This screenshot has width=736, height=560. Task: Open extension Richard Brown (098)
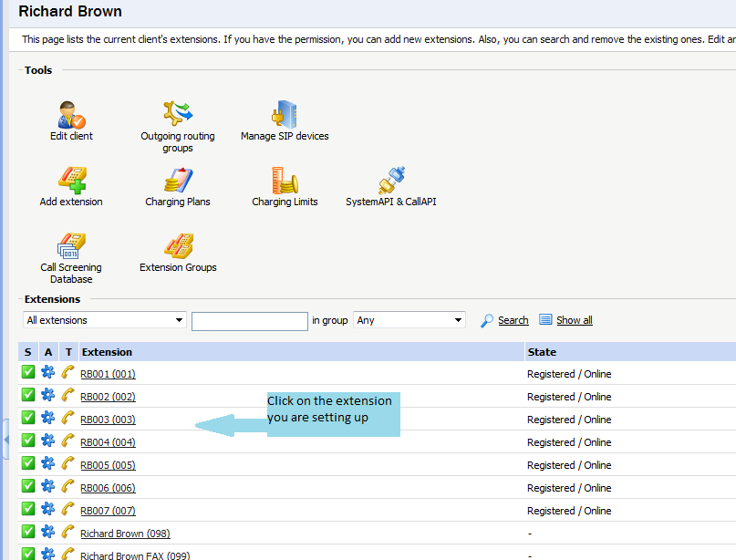(125, 534)
